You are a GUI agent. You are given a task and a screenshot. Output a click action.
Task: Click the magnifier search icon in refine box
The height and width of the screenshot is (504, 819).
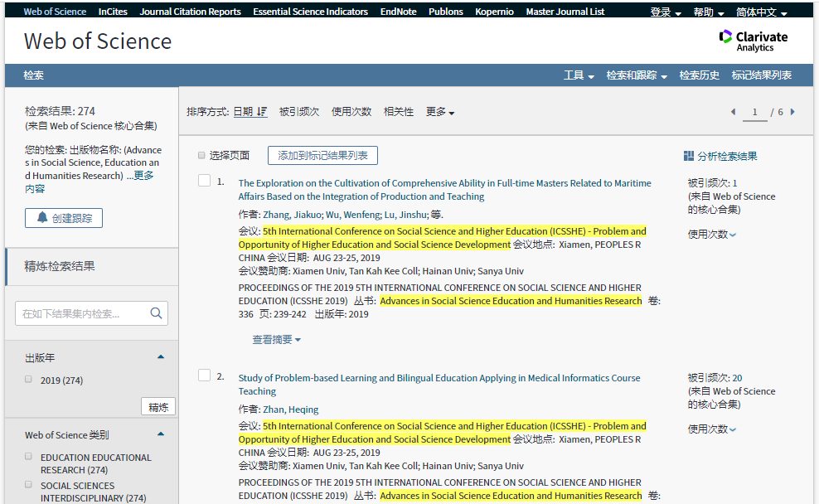pos(156,313)
